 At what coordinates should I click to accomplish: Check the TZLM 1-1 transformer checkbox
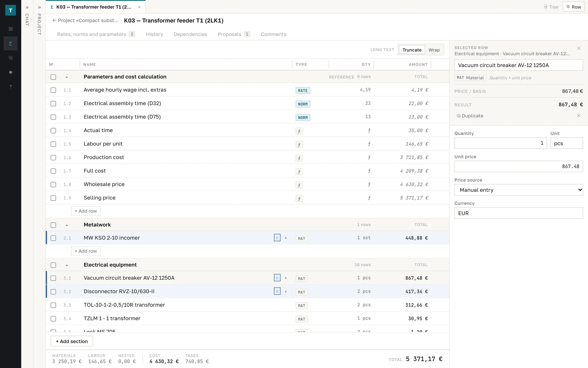click(x=53, y=319)
